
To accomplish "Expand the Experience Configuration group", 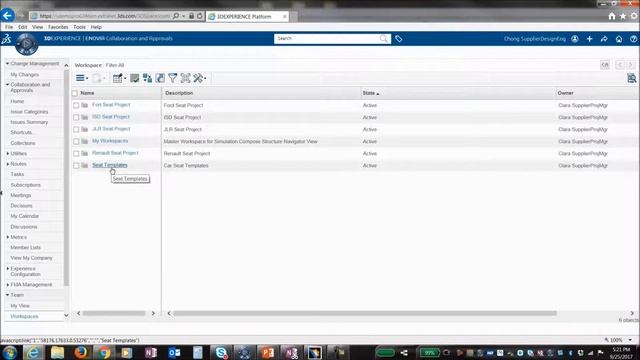I will [x=7, y=269].
